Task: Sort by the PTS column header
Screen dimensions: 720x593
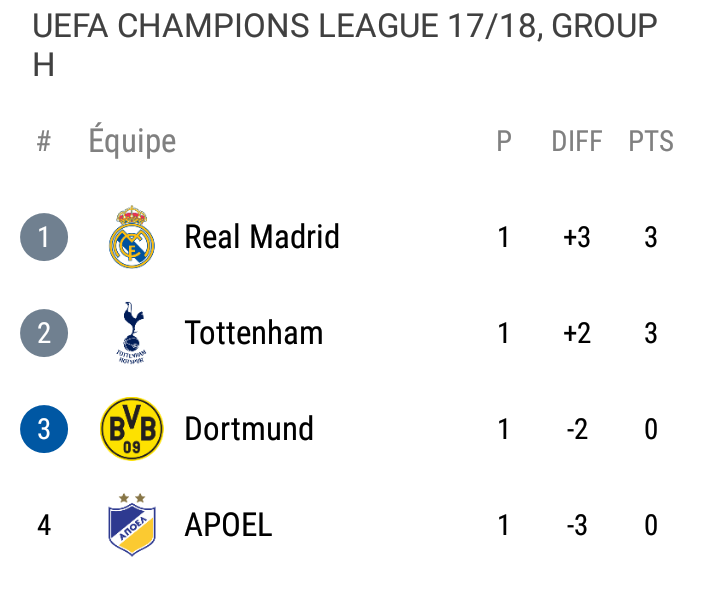Action: tap(651, 141)
